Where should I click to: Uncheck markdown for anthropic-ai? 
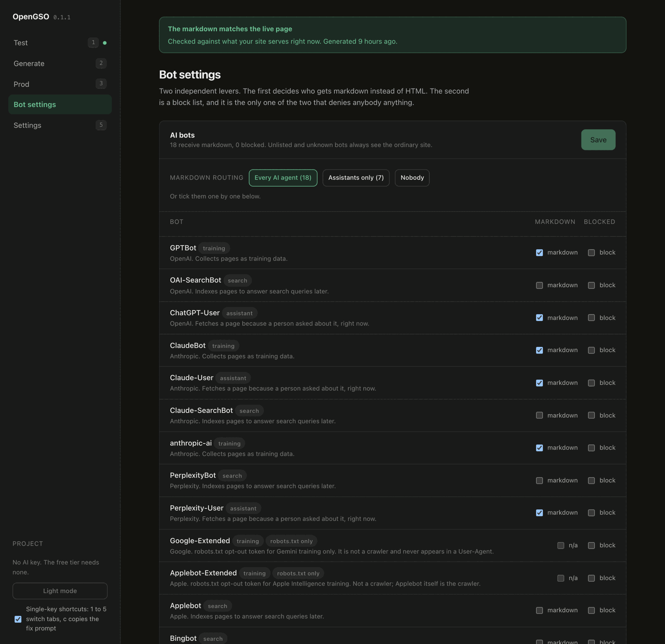pyautogui.click(x=539, y=448)
